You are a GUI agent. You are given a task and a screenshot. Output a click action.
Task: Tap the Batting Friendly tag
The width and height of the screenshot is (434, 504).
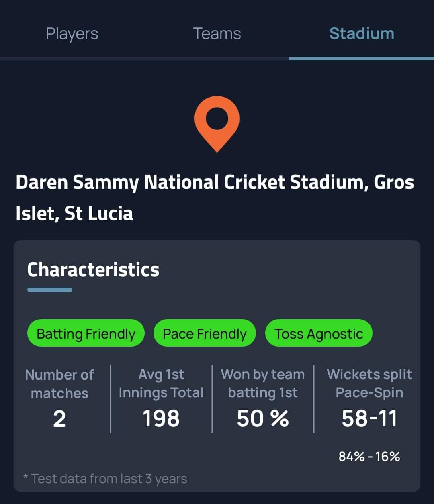click(86, 333)
